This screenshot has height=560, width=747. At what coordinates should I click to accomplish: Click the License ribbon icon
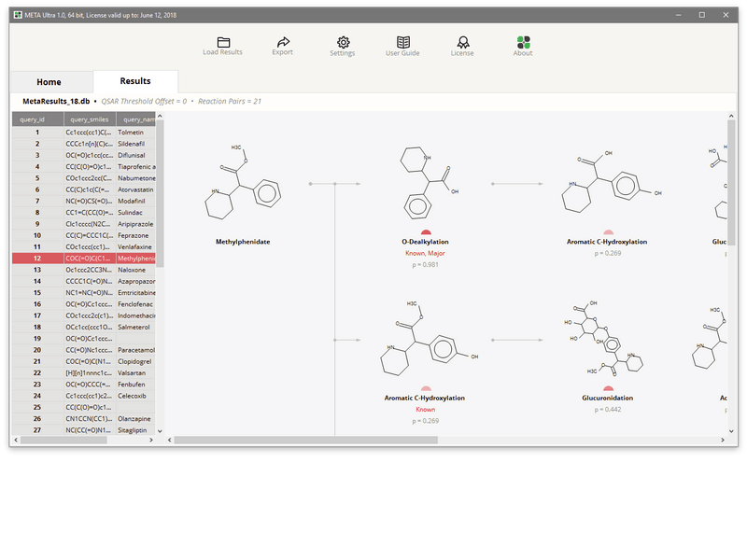[462, 42]
